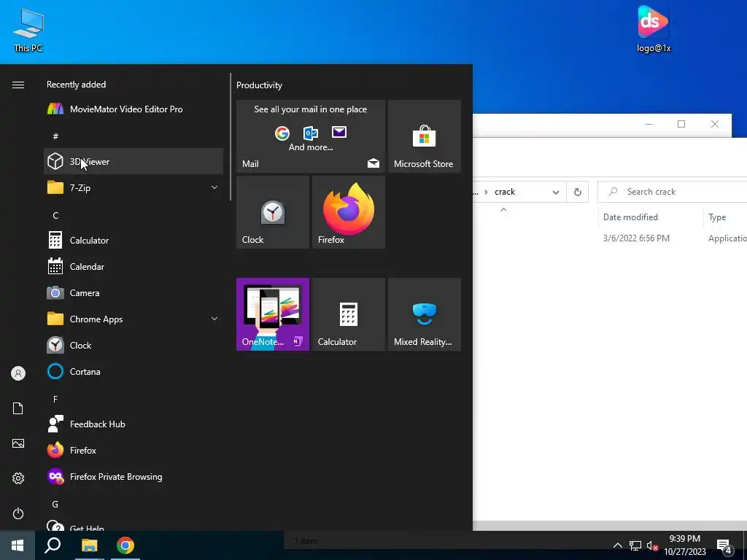Open the clock date flyout
747x560 pixels.
[685, 545]
